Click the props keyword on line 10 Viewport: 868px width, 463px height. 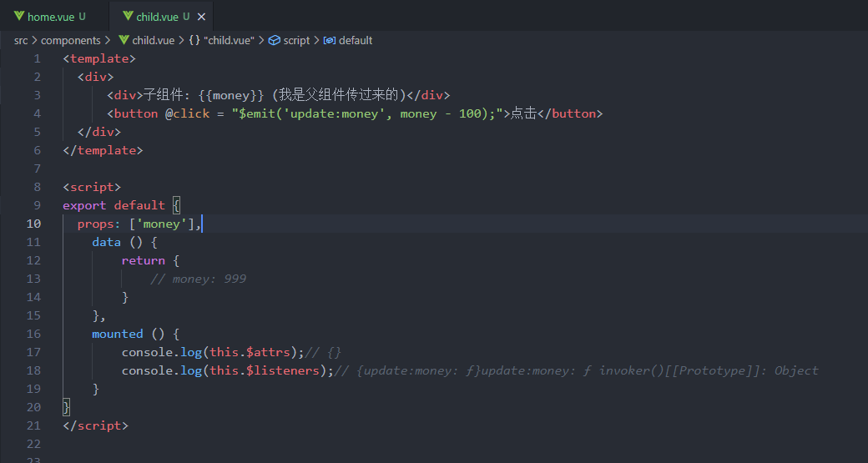[x=95, y=224]
